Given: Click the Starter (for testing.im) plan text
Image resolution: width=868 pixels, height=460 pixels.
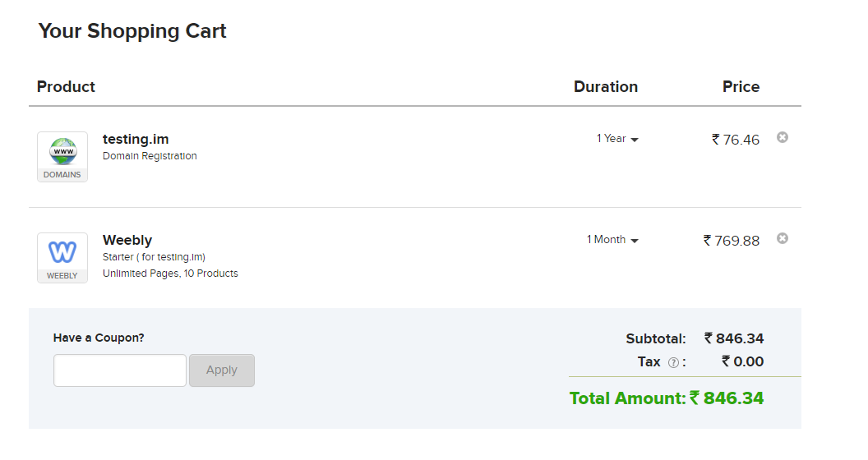Looking at the screenshot, I should pos(154,257).
